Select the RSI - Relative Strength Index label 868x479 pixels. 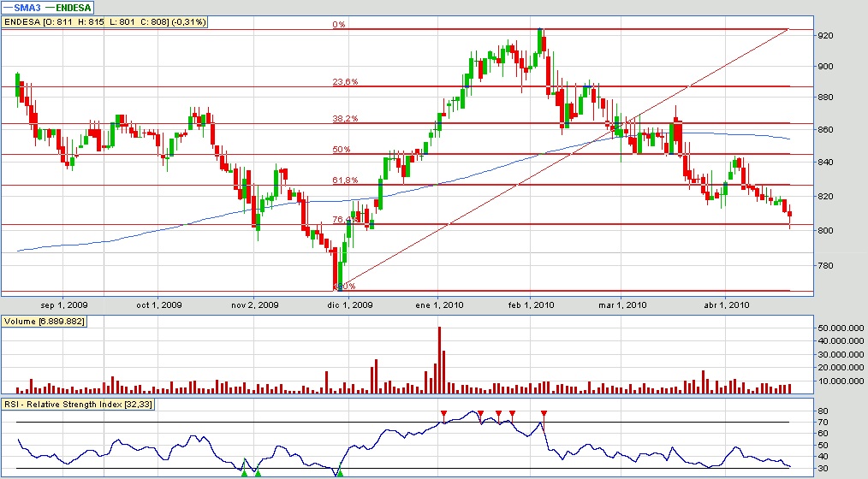point(78,405)
